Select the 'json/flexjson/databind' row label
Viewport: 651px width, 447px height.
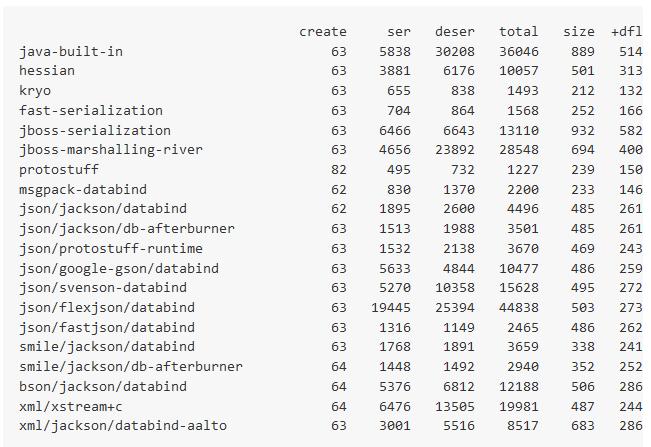107,307
